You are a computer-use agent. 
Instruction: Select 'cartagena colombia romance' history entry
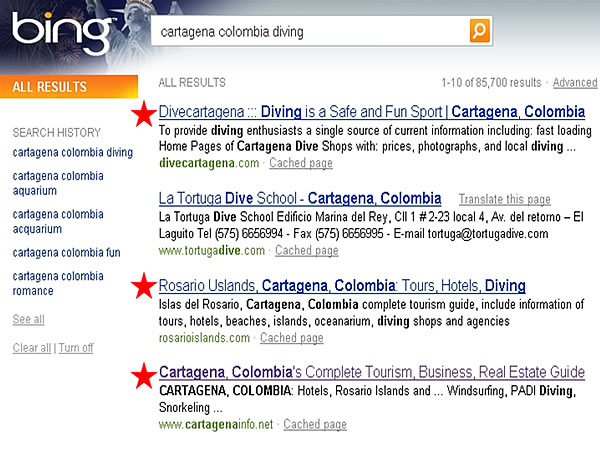click(x=57, y=283)
